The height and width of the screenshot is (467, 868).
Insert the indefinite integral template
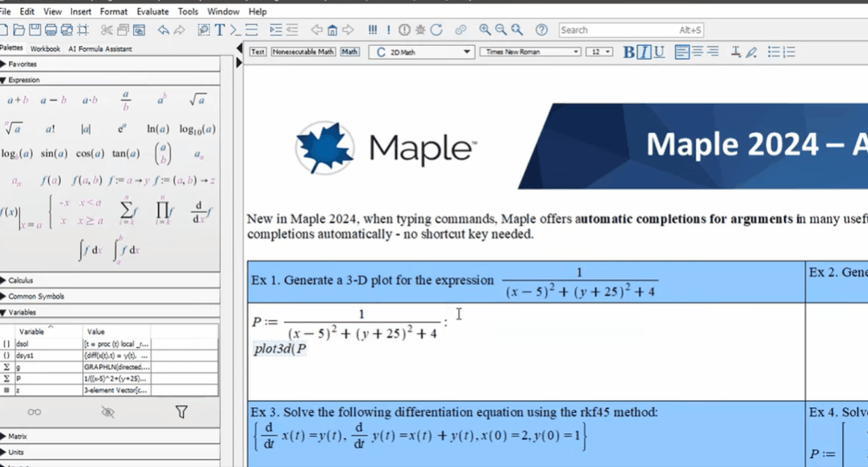(90, 250)
